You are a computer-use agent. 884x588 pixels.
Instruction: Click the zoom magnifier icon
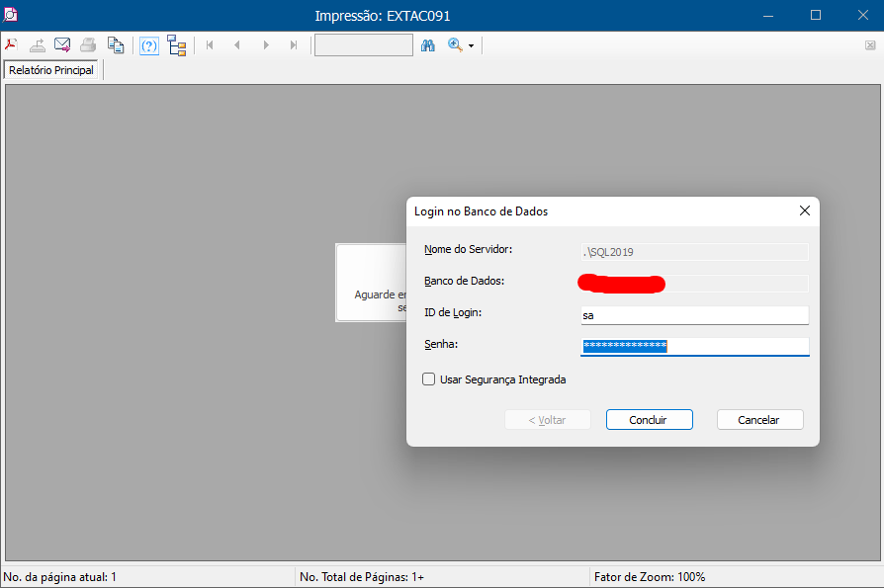pos(455,45)
